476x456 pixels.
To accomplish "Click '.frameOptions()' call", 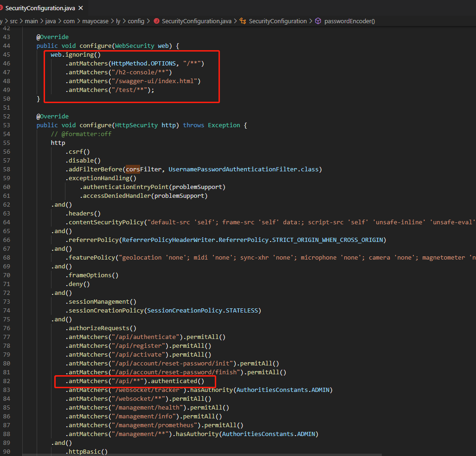I will point(92,275).
